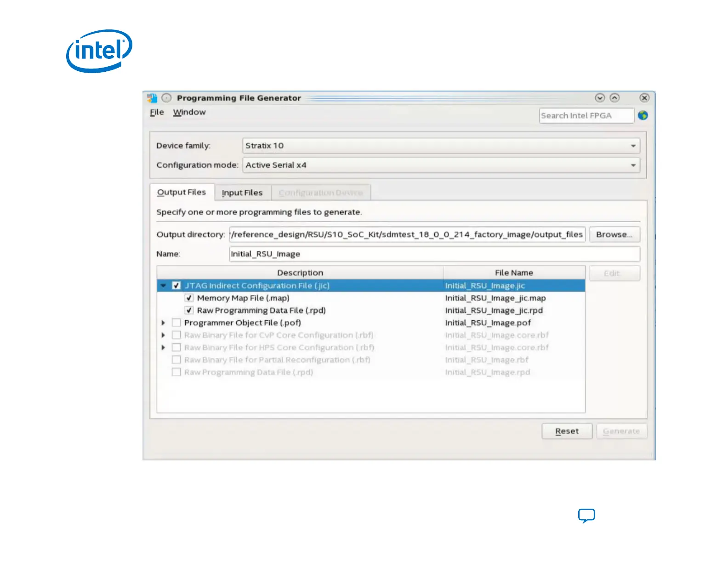Click the round window menu button in title bar
Viewport: 728px width, 563px height.
166,98
